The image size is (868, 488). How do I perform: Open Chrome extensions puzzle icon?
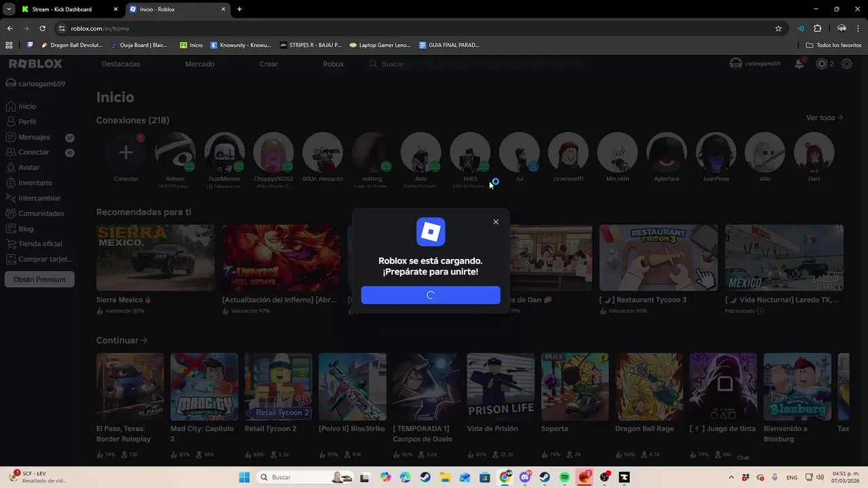click(x=817, y=28)
